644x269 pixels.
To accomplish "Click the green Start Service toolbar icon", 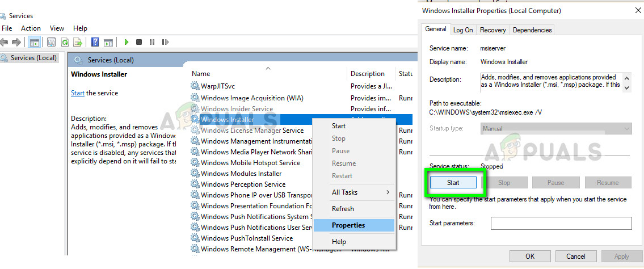I will [x=127, y=42].
